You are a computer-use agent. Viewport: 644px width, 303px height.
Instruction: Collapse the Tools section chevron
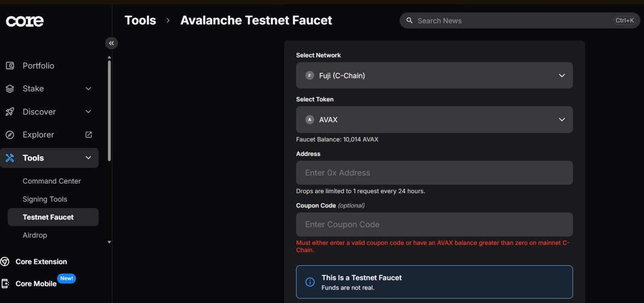[x=88, y=158]
